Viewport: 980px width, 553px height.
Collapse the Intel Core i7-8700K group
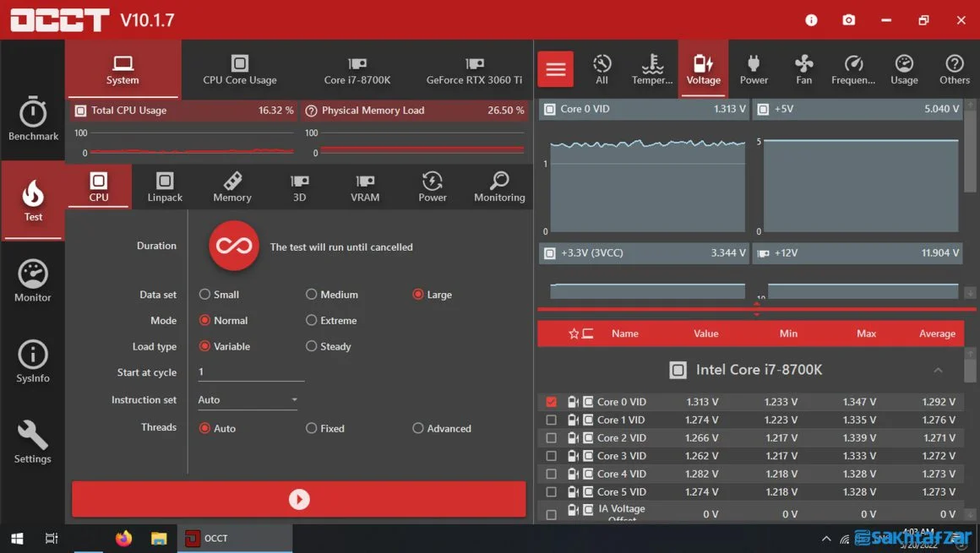[938, 370]
